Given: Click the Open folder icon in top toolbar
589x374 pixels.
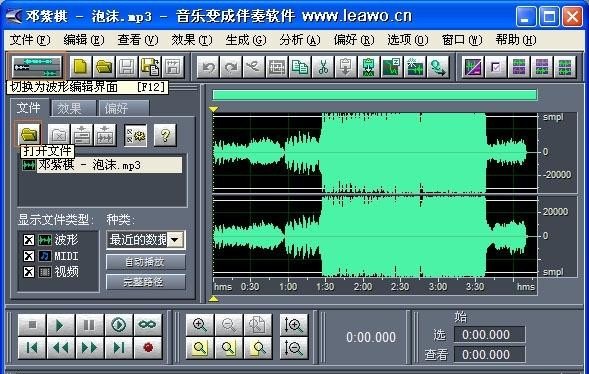Looking at the screenshot, I should pyautogui.click(x=104, y=67).
